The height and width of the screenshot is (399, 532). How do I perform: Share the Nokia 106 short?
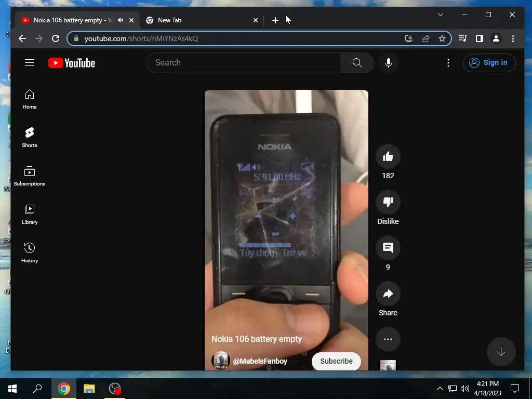click(x=388, y=294)
